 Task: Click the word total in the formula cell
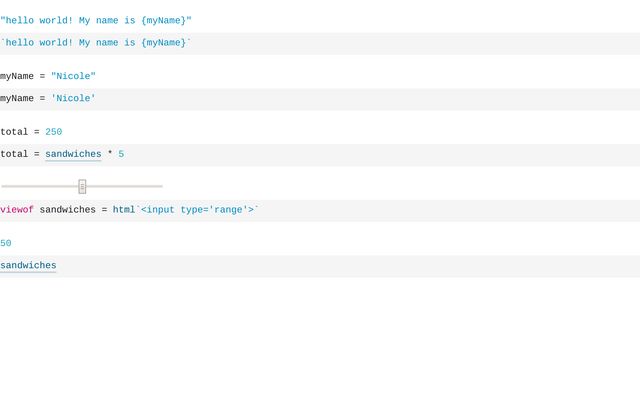(14, 154)
